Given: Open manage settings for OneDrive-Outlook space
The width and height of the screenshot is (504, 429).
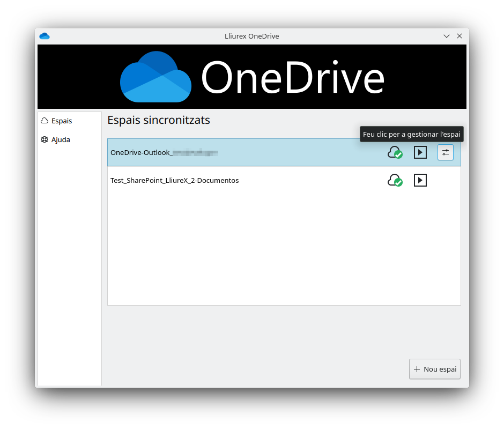Looking at the screenshot, I should pyautogui.click(x=445, y=153).
